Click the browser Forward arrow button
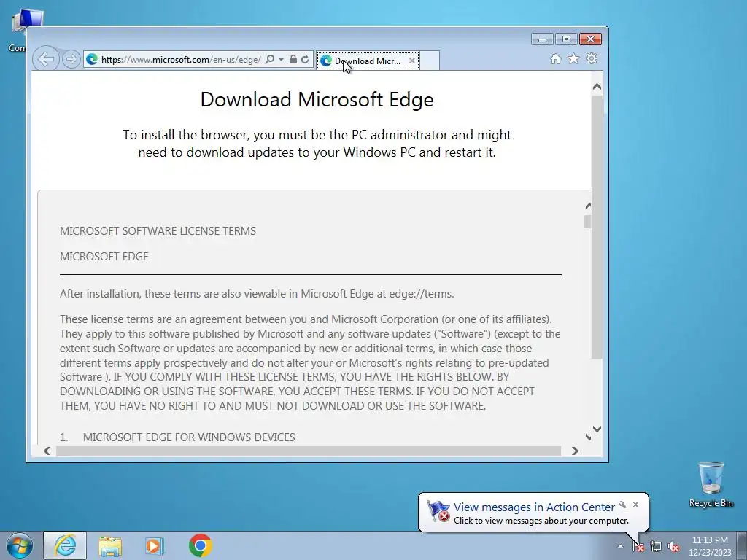The image size is (747, 560). [71, 60]
